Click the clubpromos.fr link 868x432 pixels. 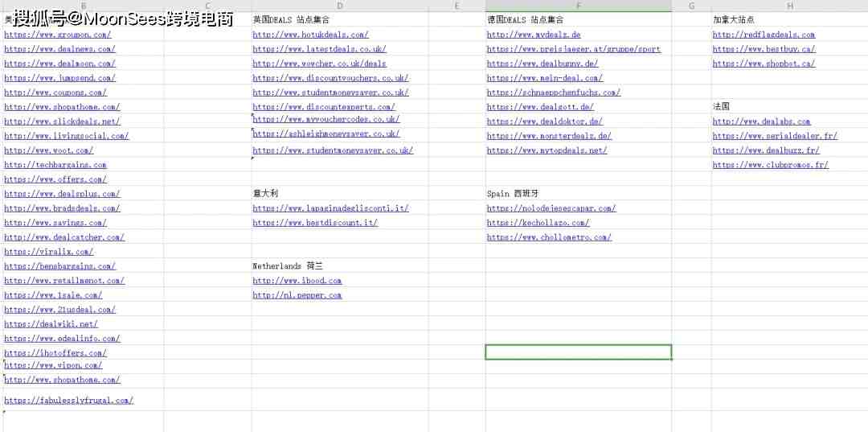tap(771, 165)
